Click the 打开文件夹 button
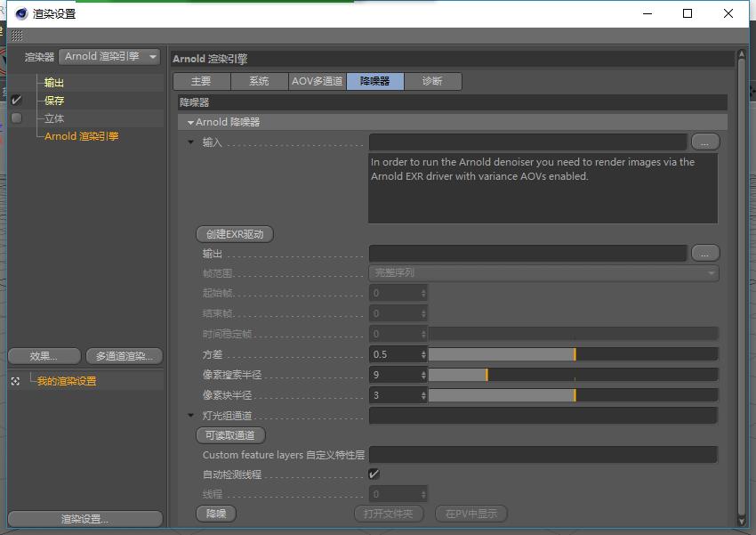Viewport: 756px width, 535px height. [389, 514]
